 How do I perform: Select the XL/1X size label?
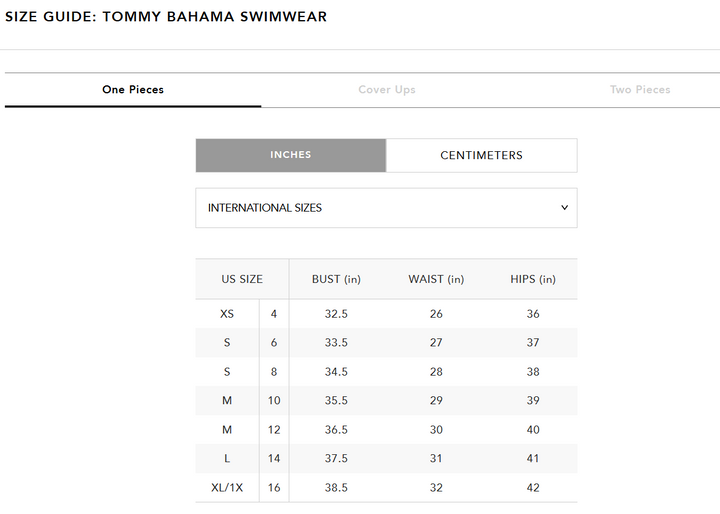(x=227, y=487)
